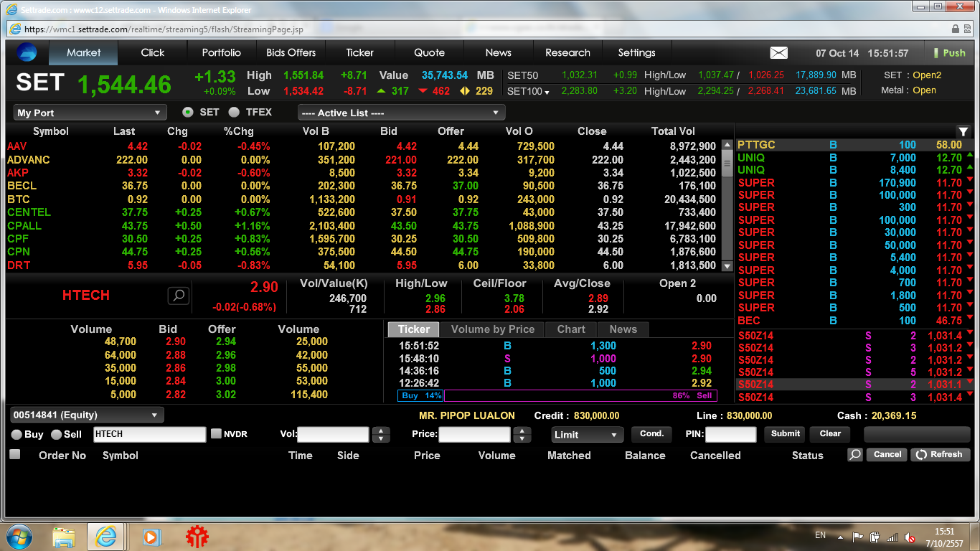Switch to the Chart tab
This screenshot has height=551, width=980.
[571, 329]
